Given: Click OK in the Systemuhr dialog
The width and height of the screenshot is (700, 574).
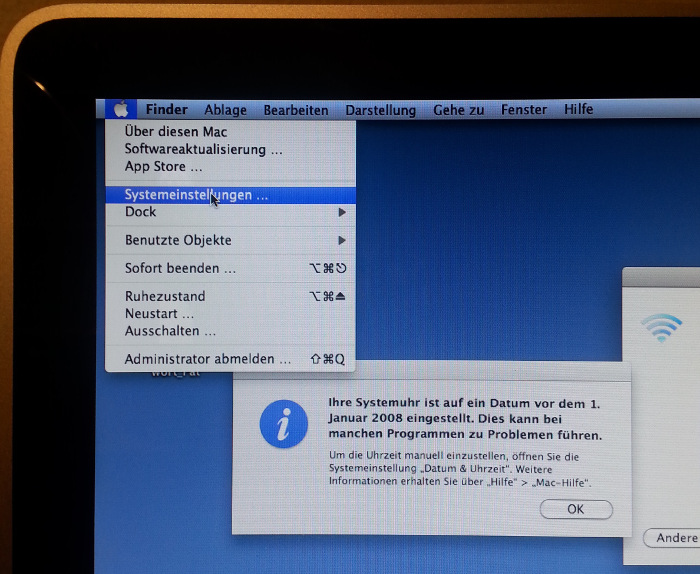Looking at the screenshot, I should 576,509.
